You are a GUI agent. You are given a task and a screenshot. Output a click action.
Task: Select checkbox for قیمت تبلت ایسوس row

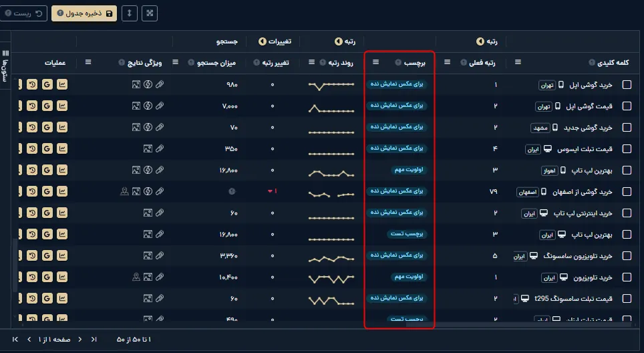coord(627,149)
